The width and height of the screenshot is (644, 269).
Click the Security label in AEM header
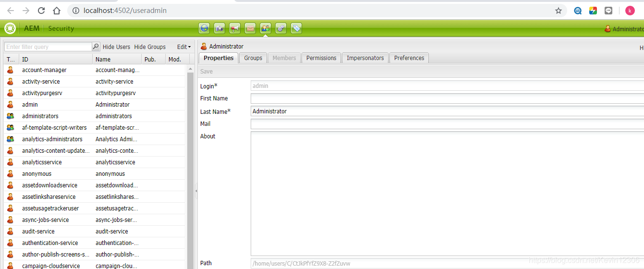coord(61,28)
